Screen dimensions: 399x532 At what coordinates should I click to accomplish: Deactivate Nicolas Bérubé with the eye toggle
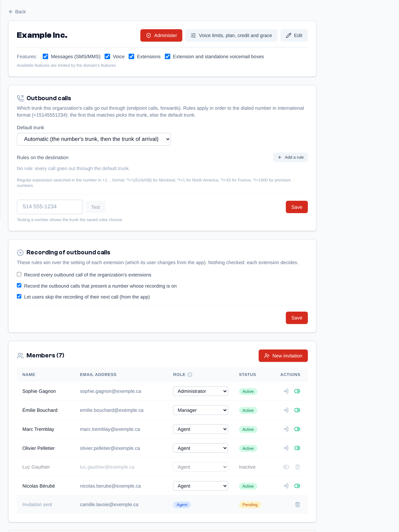[x=297, y=486]
